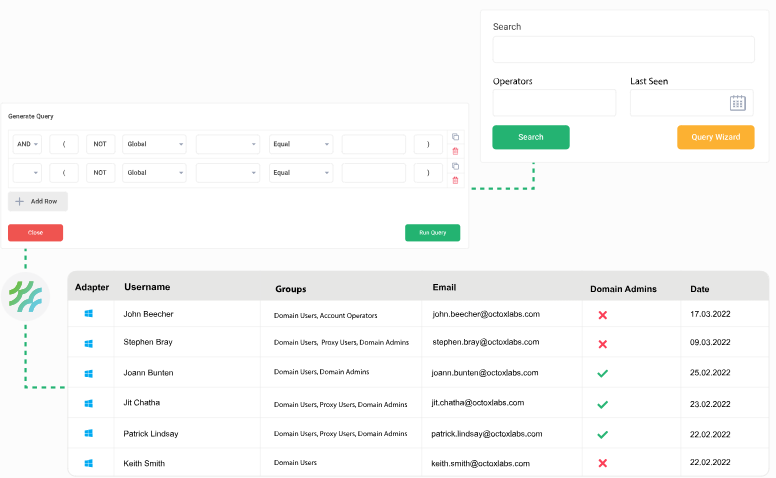Click the copy icon on second query row

tap(455, 166)
